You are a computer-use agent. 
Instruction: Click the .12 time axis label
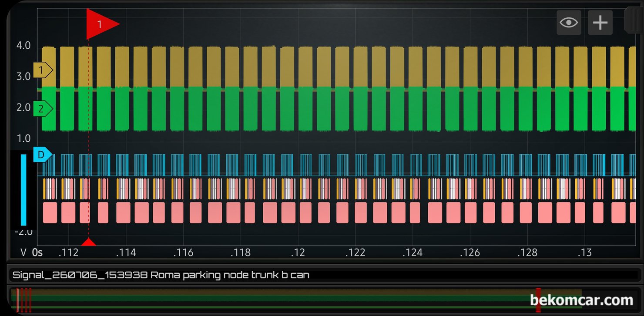click(x=298, y=253)
